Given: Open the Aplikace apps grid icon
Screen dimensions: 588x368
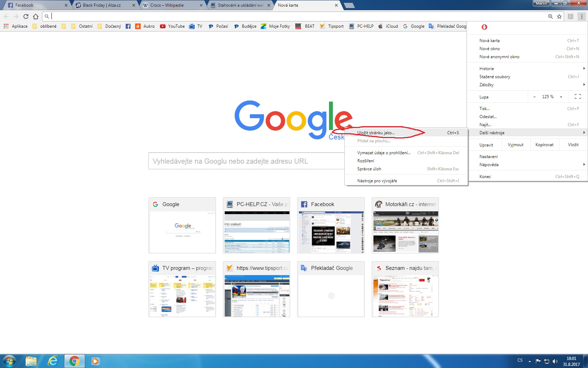Looking at the screenshot, I should tap(6, 26).
